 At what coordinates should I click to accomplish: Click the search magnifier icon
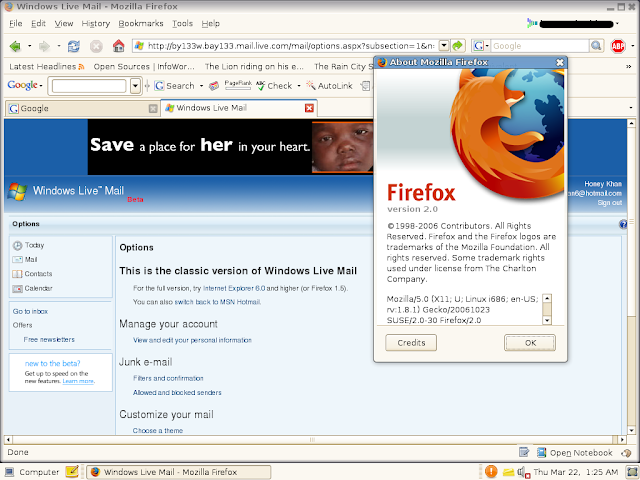tap(596, 46)
